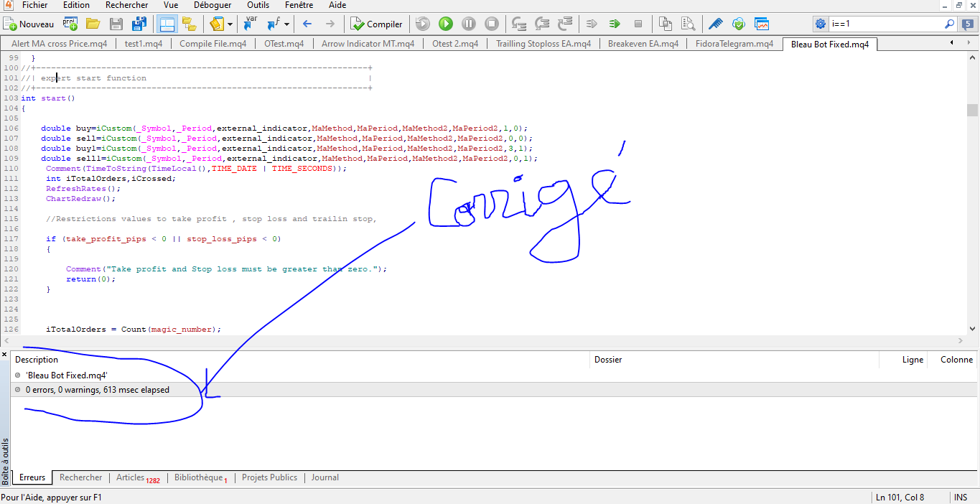Open the blue comb code styler icon
Image resolution: width=980 pixels, height=504 pixels.
point(715,24)
